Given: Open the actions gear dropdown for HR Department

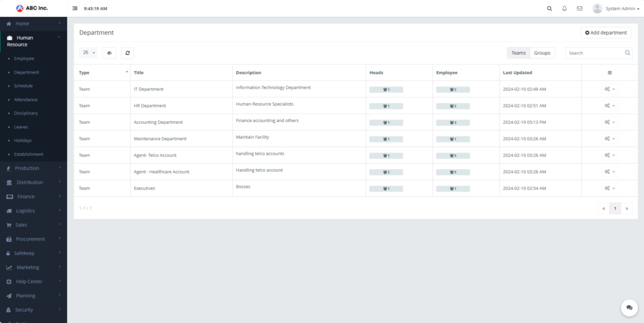Looking at the screenshot, I should [x=610, y=106].
